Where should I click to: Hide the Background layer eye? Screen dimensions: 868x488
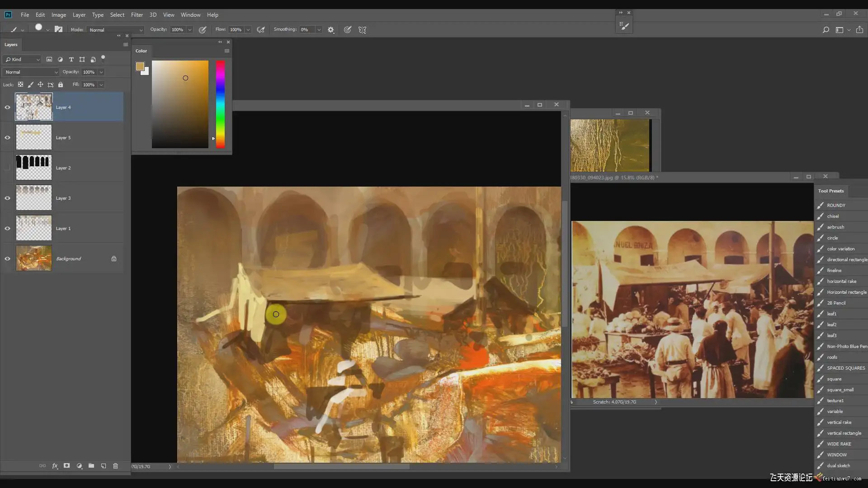[7, 258]
